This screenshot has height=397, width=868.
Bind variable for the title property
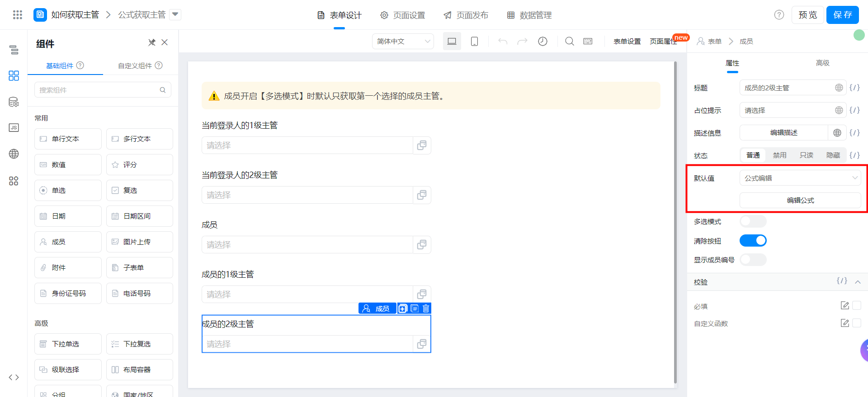click(854, 88)
